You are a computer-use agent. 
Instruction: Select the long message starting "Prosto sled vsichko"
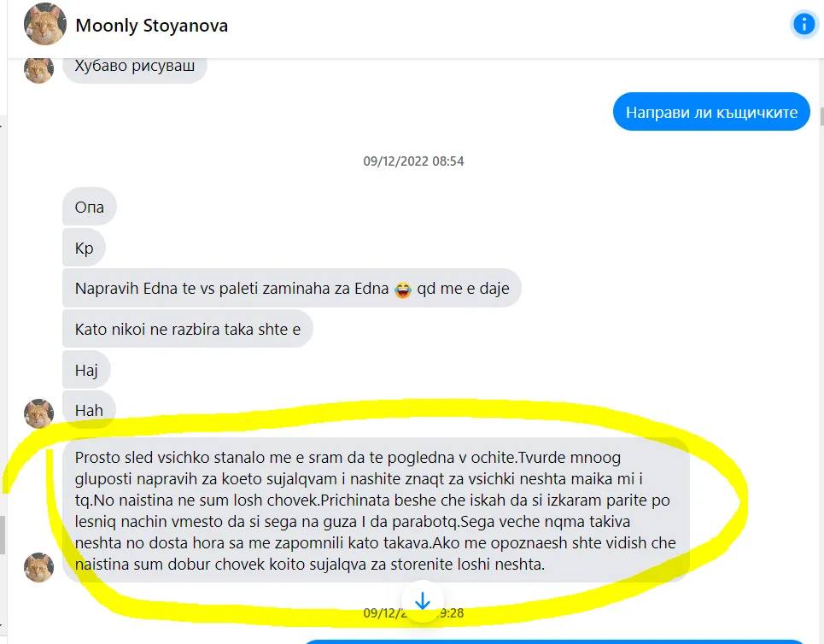coord(376,511)
